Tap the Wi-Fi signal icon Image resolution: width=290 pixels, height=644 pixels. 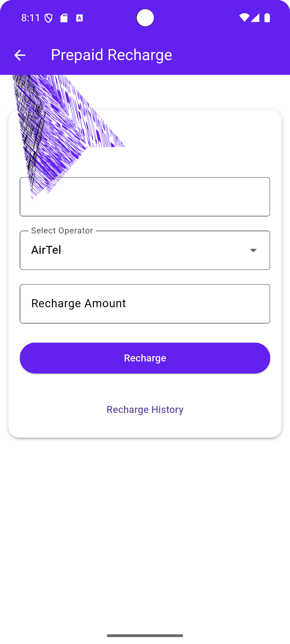(244, 18)
